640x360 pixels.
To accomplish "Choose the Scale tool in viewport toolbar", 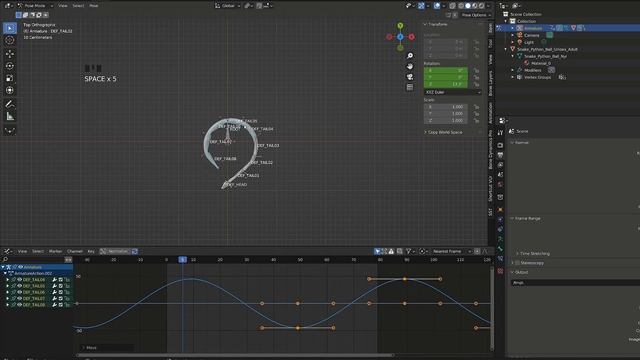I will [10, 78].
